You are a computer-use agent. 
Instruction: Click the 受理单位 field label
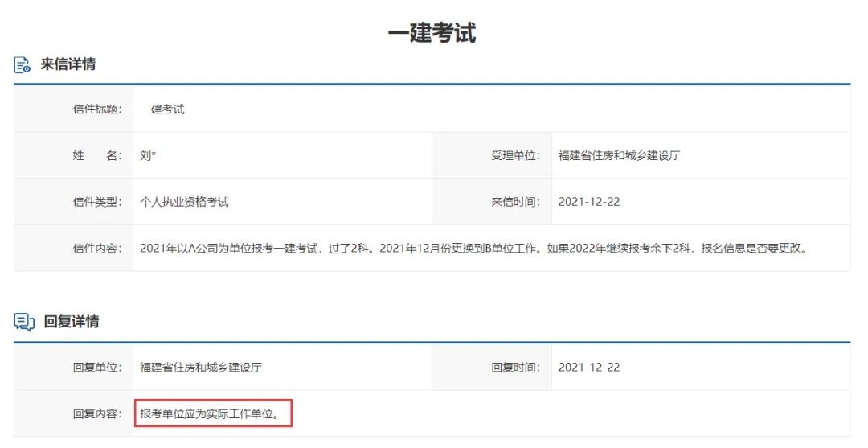(x=515, y=156)
